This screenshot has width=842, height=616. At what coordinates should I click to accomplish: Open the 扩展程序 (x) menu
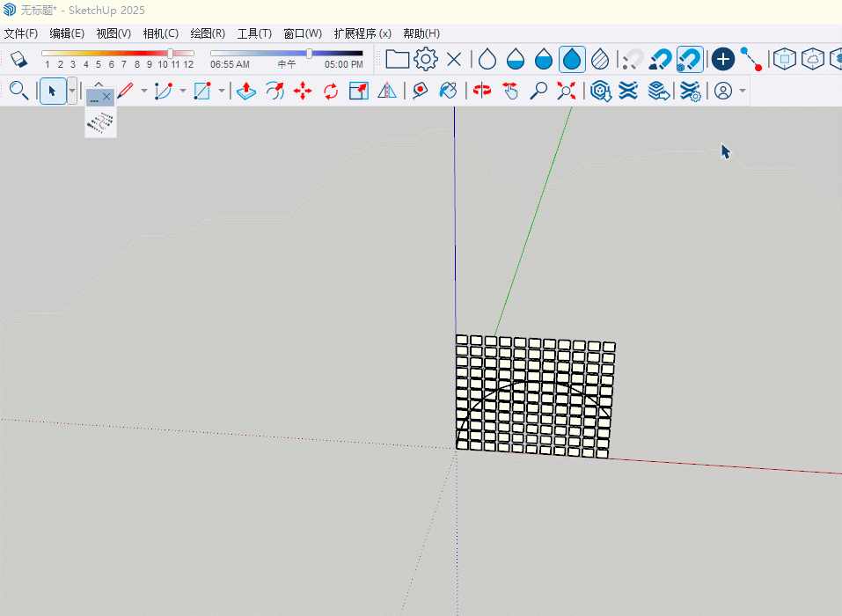(x=362, y=33)
